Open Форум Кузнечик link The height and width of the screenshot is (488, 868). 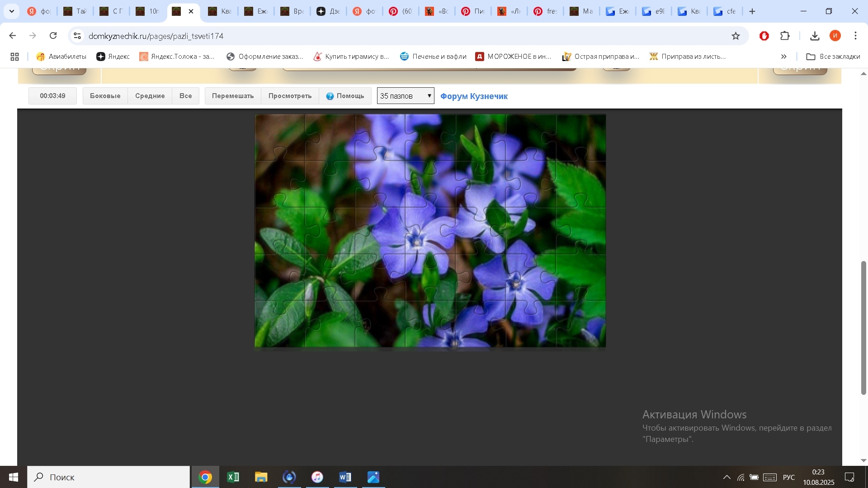[474, 96]
